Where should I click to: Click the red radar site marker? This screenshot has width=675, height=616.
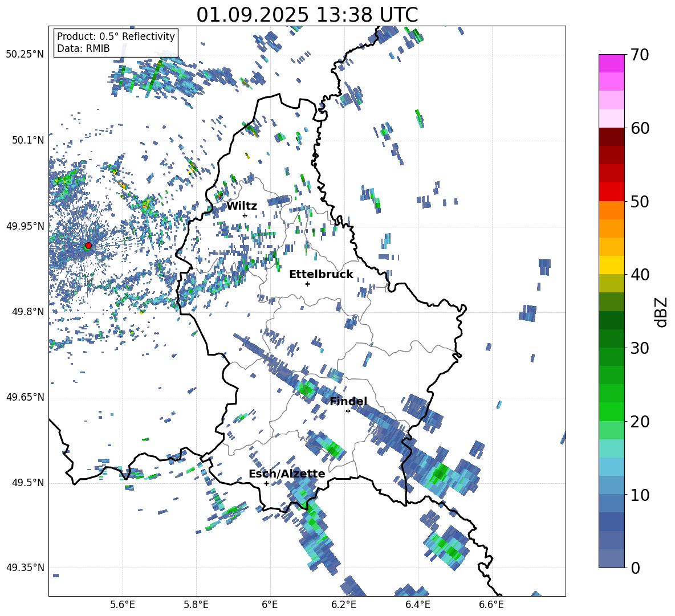click(x=88, y=245)
